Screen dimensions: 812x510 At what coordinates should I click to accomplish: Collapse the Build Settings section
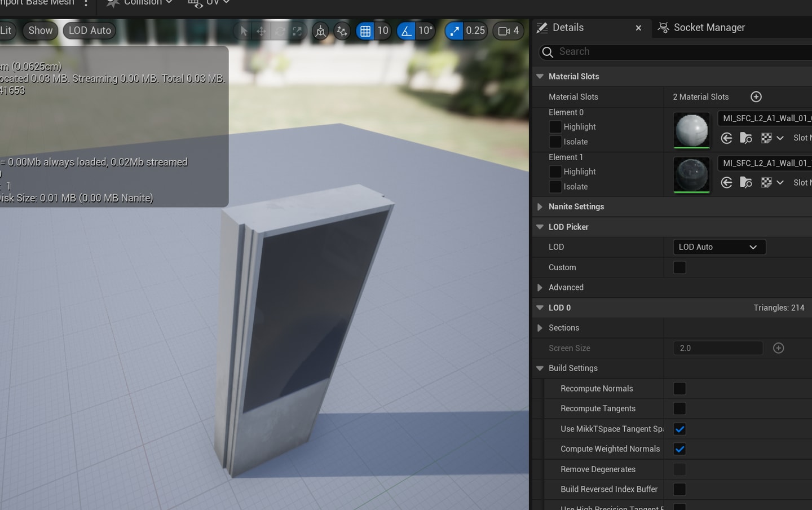click(540, 368)
